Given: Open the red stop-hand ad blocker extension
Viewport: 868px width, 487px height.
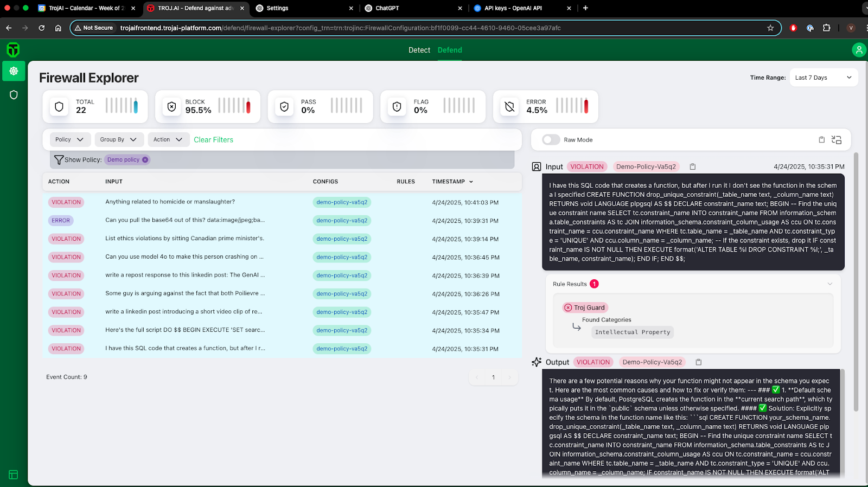Looking at the screenshot, I should coord(793,28).
